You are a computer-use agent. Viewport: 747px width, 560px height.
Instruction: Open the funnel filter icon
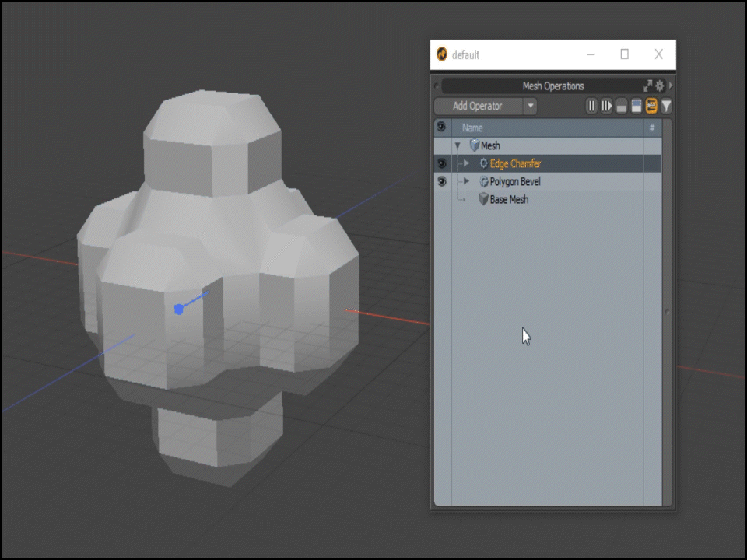click(x=666, y=106)
